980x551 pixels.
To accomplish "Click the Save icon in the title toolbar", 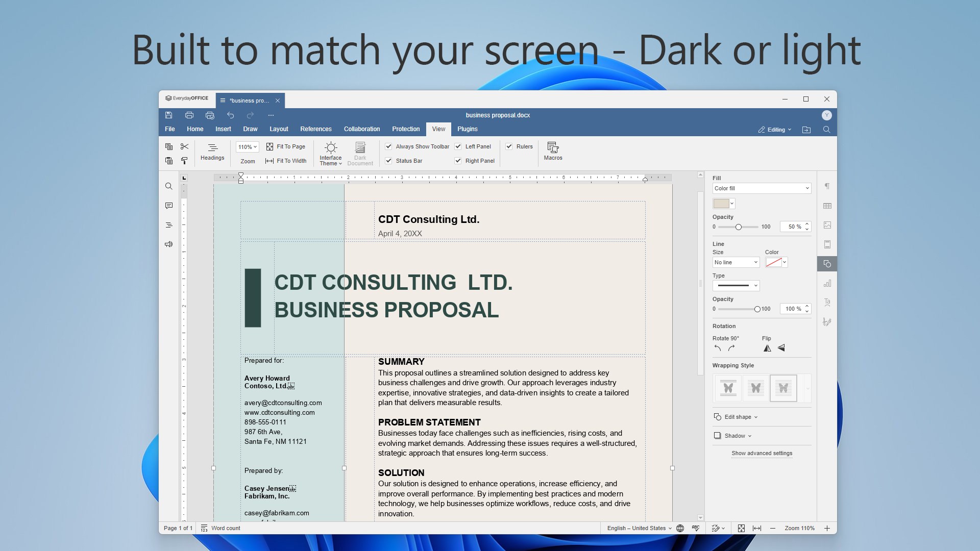I will click(x=169, y=115).
